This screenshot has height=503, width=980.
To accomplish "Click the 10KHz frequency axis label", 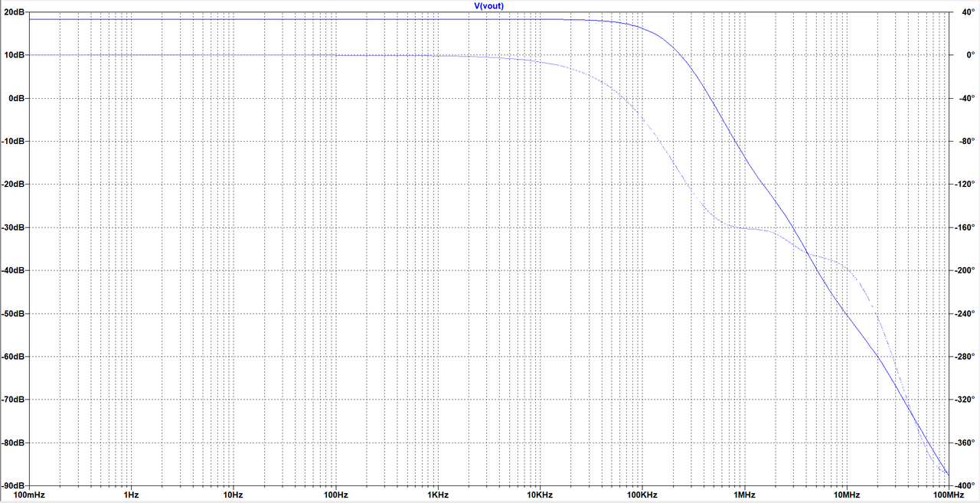I will click(540, 496).
